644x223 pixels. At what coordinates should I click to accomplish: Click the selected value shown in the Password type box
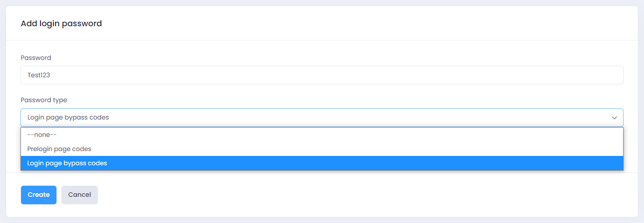tap(68, 118)
